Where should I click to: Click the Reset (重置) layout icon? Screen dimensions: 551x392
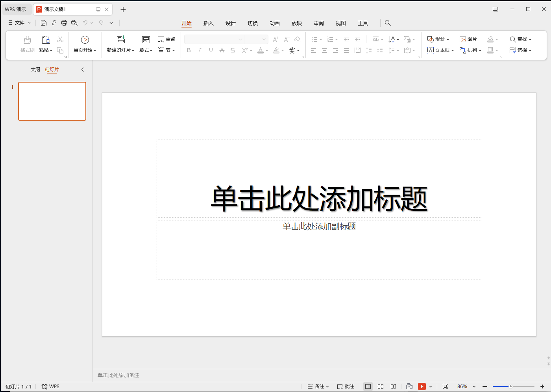166,39
